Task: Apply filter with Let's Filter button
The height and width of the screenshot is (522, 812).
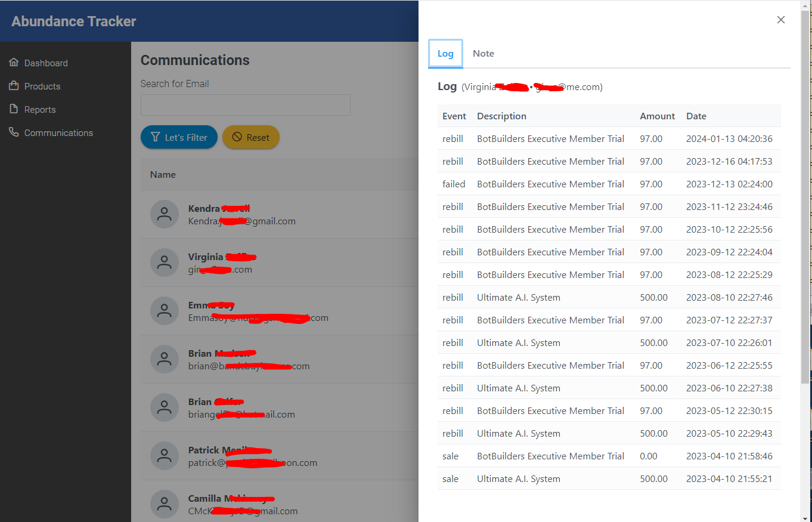Action: click(x=179, y=137)
